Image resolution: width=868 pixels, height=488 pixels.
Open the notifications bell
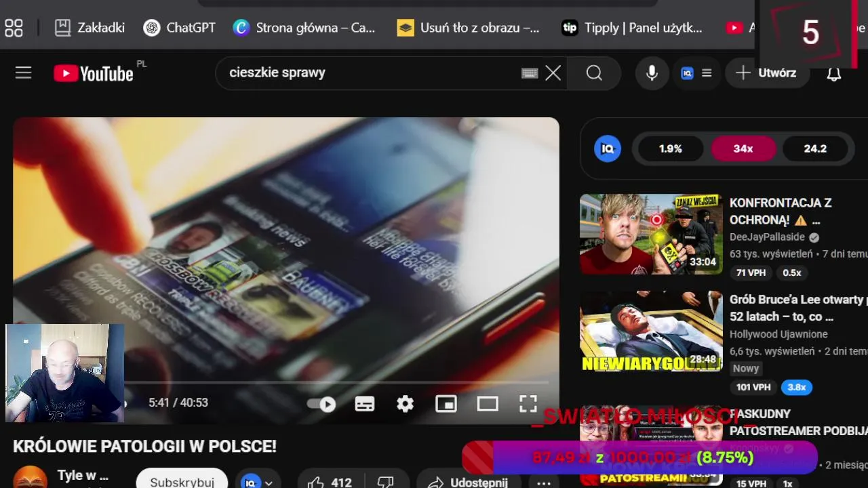834,74
